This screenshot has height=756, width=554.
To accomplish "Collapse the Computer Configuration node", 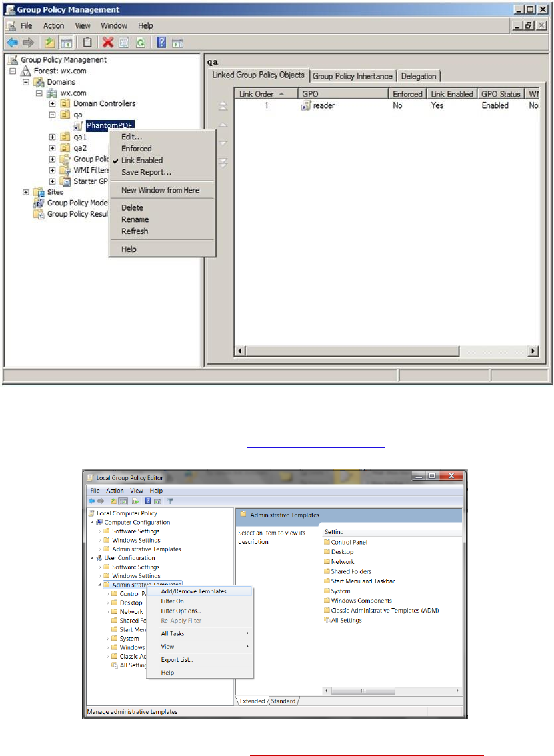I will coord(92,522).
